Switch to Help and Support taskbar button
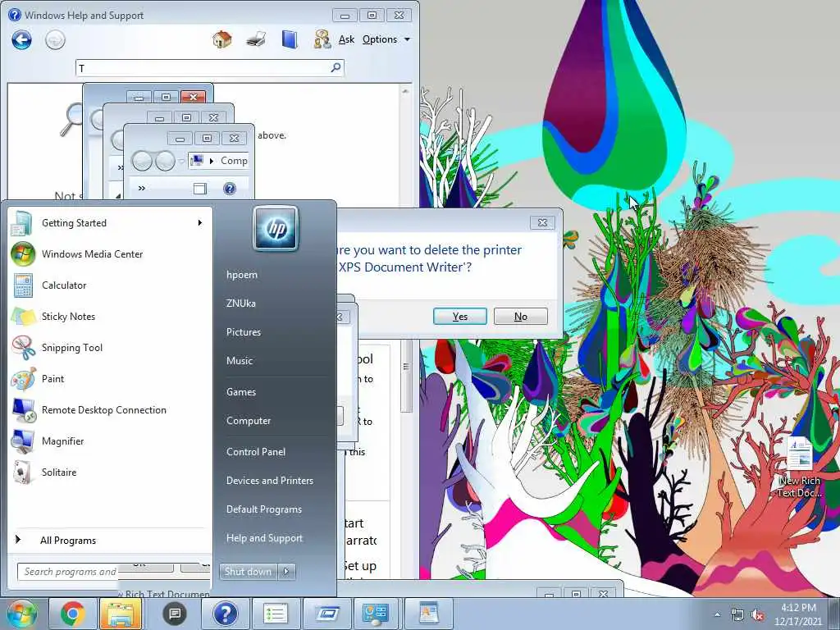Screen dimensions: 840x630 tap(225, 614)
